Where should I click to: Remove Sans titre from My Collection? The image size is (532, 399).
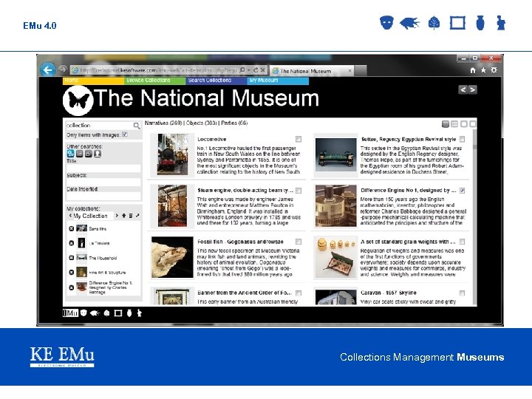click(x=71, y=228)
